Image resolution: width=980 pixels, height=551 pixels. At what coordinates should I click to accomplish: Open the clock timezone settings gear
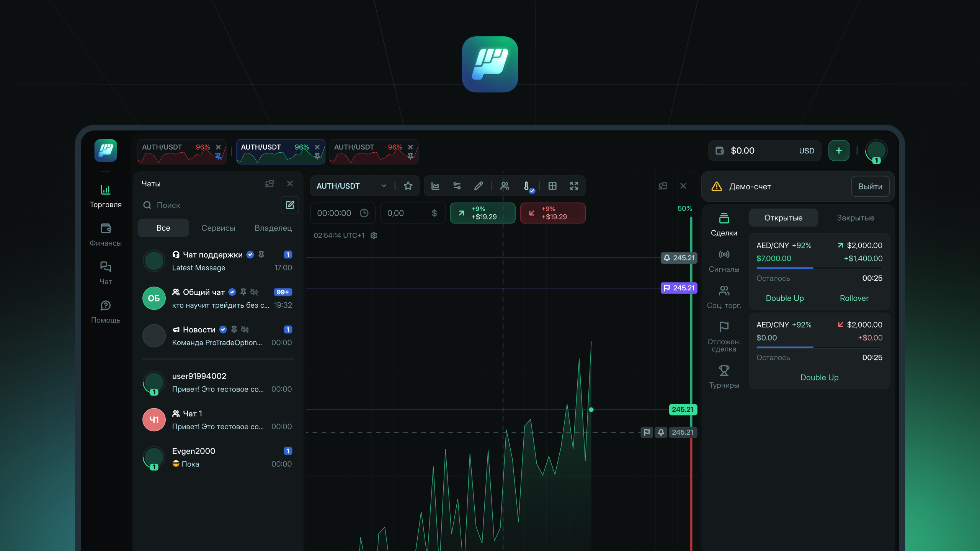tap(373, 235)
